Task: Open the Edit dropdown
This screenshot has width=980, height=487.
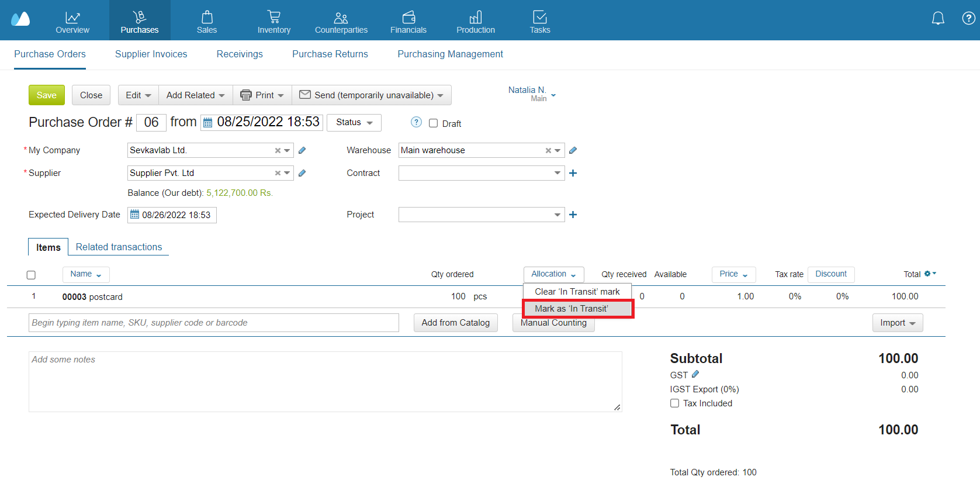Action: tap(138, 95)
